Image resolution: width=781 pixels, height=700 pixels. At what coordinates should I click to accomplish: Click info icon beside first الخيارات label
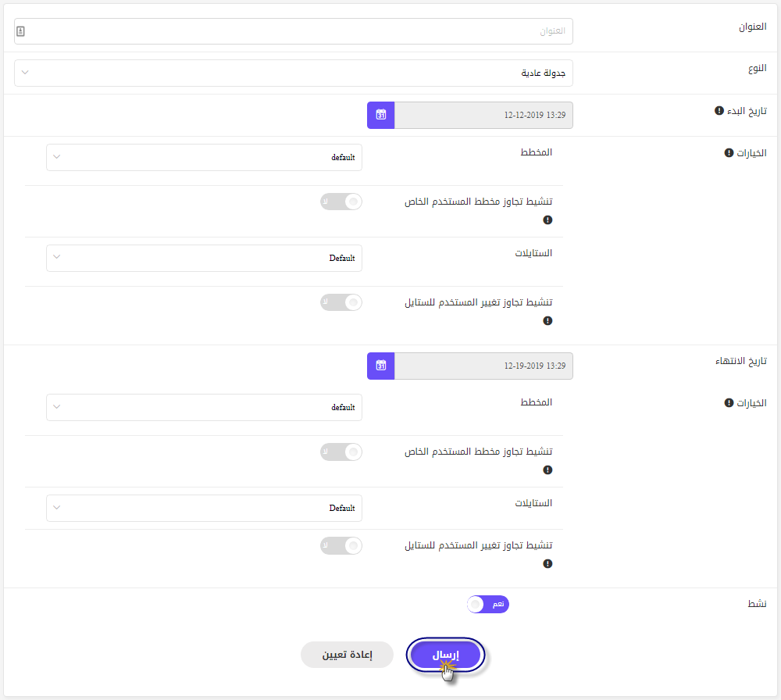tap(729, 152)
